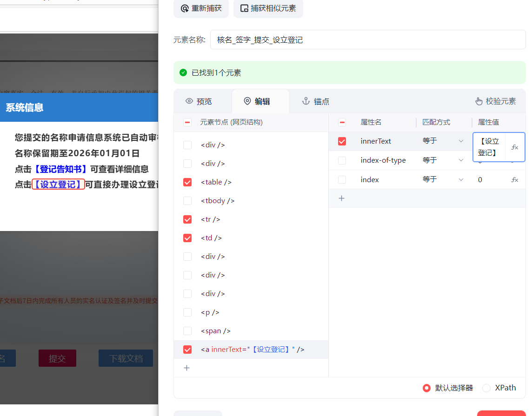
Task: Add a new attribute with plus icon
Action: click(342, 198)
